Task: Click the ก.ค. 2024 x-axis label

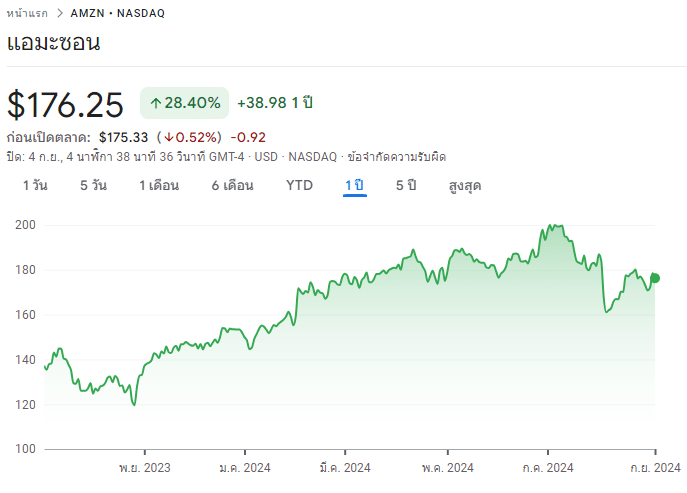Action: click(548, 468)
